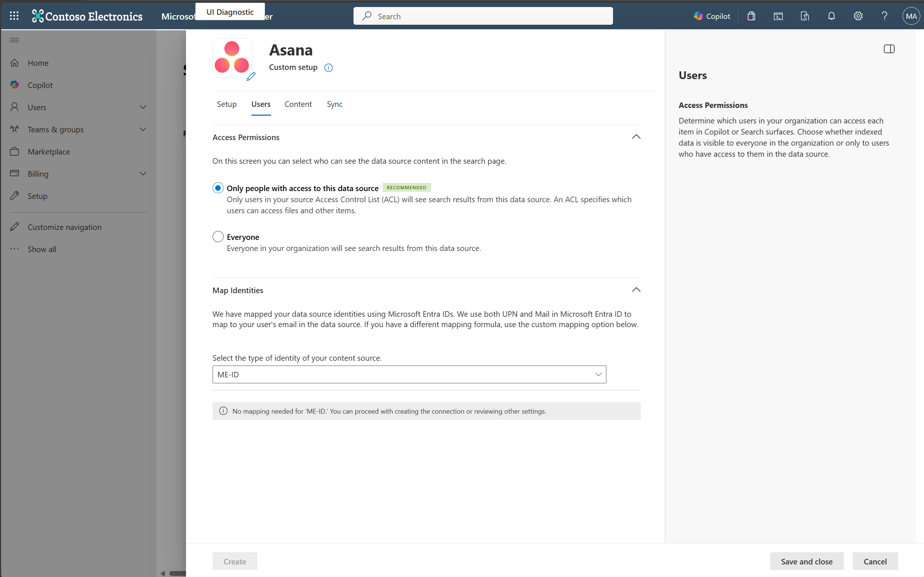Collapse the navigation hamburger menu
The image size is (924, 577).
pyautogui.click(x=14, y=40)
